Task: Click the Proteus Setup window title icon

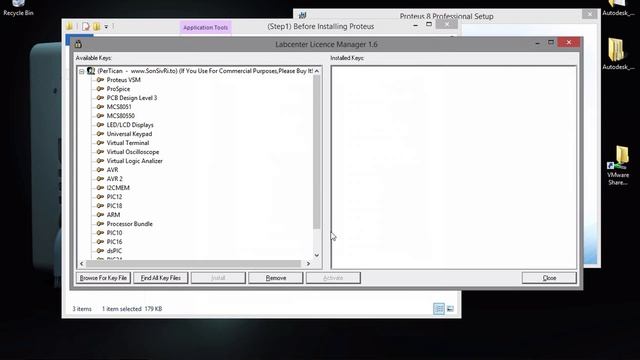Action: (302, 16)
